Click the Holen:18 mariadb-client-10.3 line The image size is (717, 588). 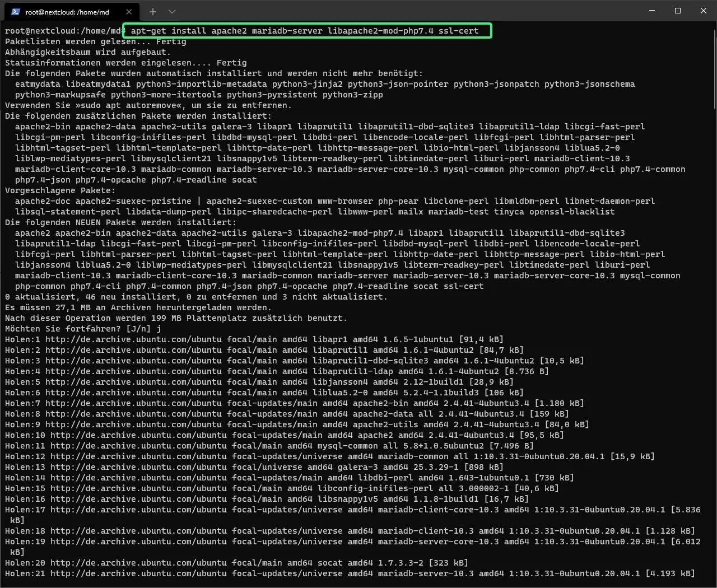pos(350,531)
